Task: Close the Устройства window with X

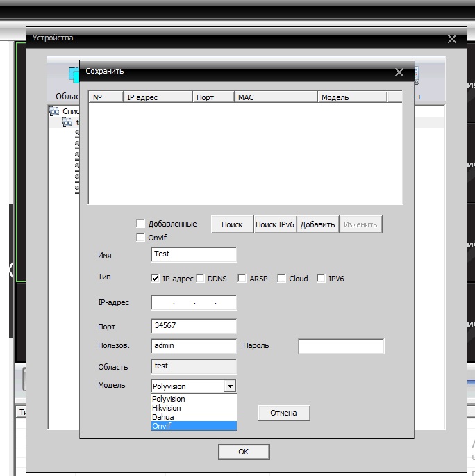Action: pos(452,40)
